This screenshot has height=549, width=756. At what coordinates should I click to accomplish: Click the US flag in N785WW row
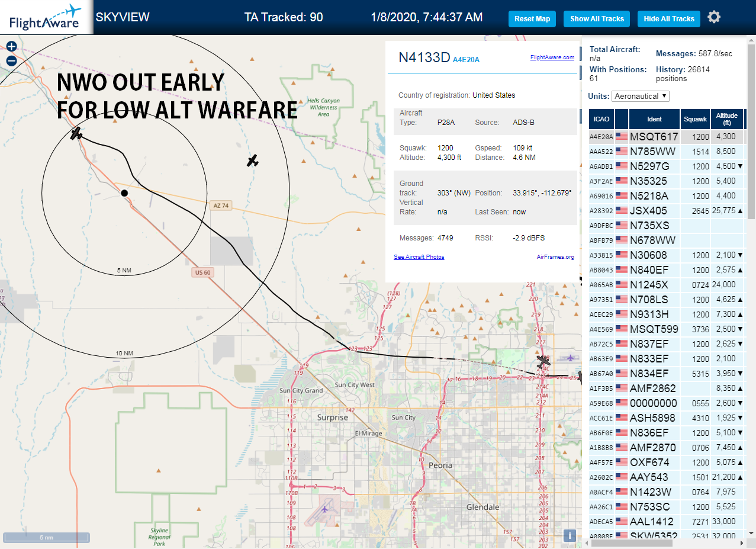622,152
